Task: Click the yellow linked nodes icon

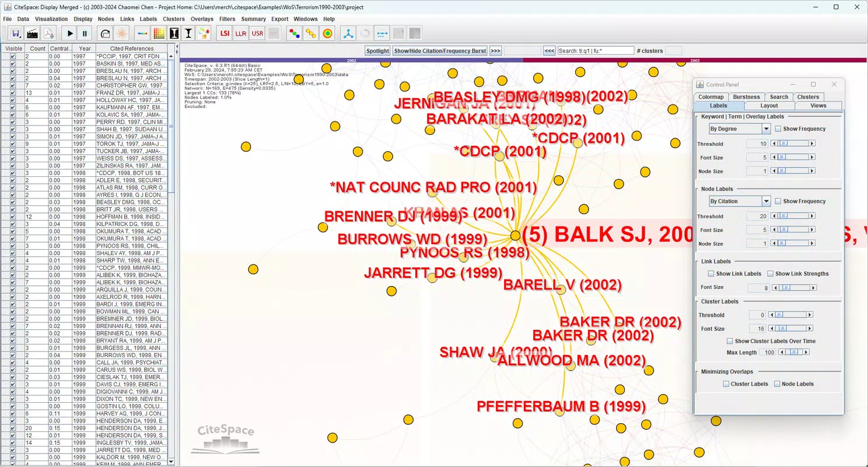Action: pyautogui.click(x=311, y=33)
